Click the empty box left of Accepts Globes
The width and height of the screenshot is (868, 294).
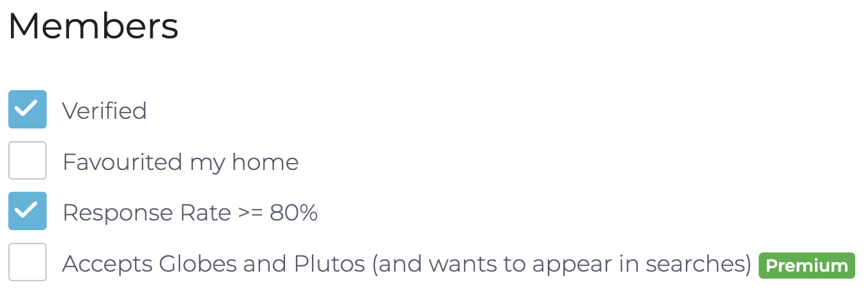(x=27, y=262)
